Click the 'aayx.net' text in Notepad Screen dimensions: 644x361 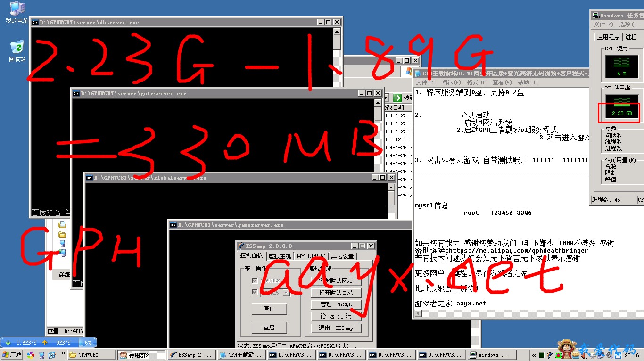click(471, 304)
